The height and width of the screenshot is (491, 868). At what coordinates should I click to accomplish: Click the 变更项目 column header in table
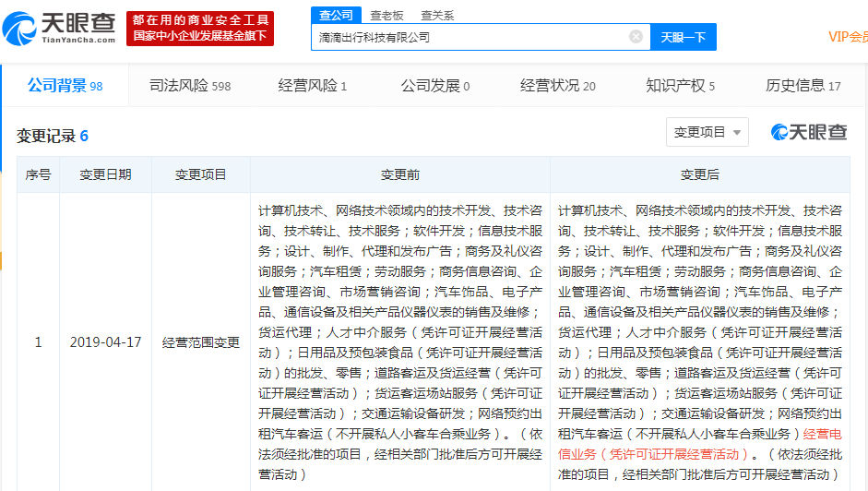200,174
